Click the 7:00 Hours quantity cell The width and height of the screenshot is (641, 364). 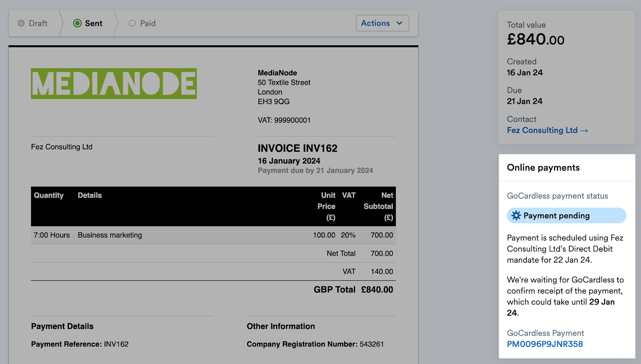tap(52, 235)
